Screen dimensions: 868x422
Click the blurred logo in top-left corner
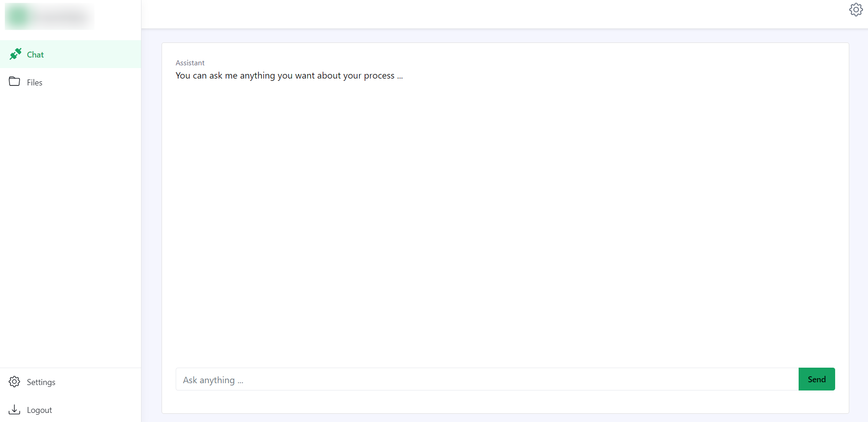pyautogui.click(x=49, y=16)
